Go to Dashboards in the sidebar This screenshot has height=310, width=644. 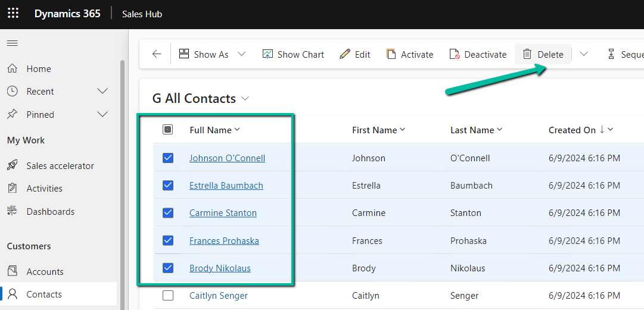point(50,211)
